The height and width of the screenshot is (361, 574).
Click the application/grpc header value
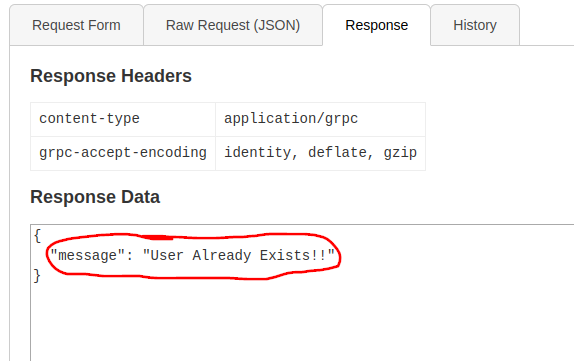point(291,119)
